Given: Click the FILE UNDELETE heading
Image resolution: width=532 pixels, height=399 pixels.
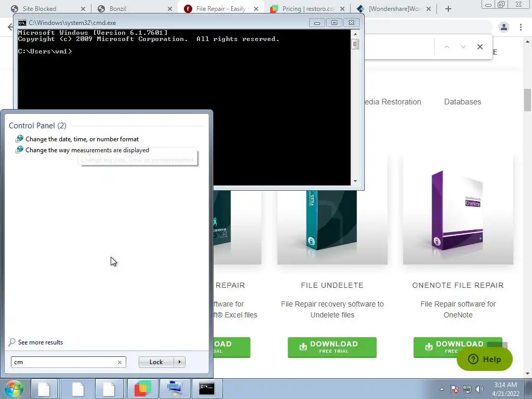Looking at the screenshot, I should (x=332, y=285).
